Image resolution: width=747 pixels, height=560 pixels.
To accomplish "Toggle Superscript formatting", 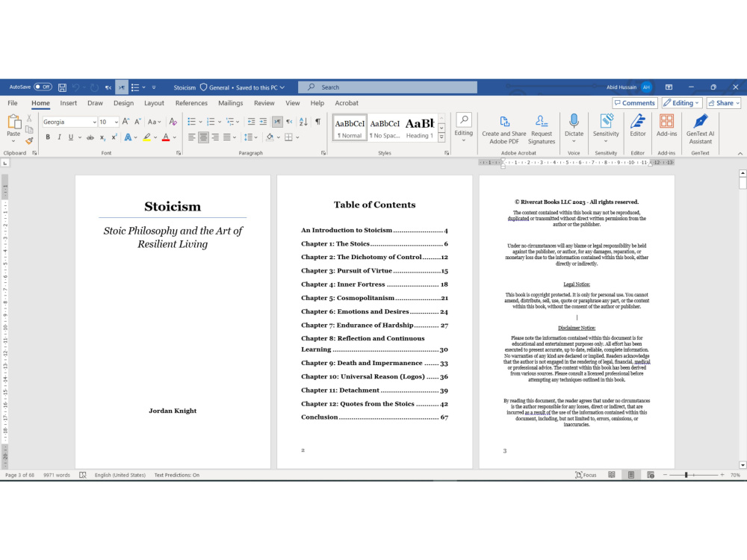I will pos(114,137).
